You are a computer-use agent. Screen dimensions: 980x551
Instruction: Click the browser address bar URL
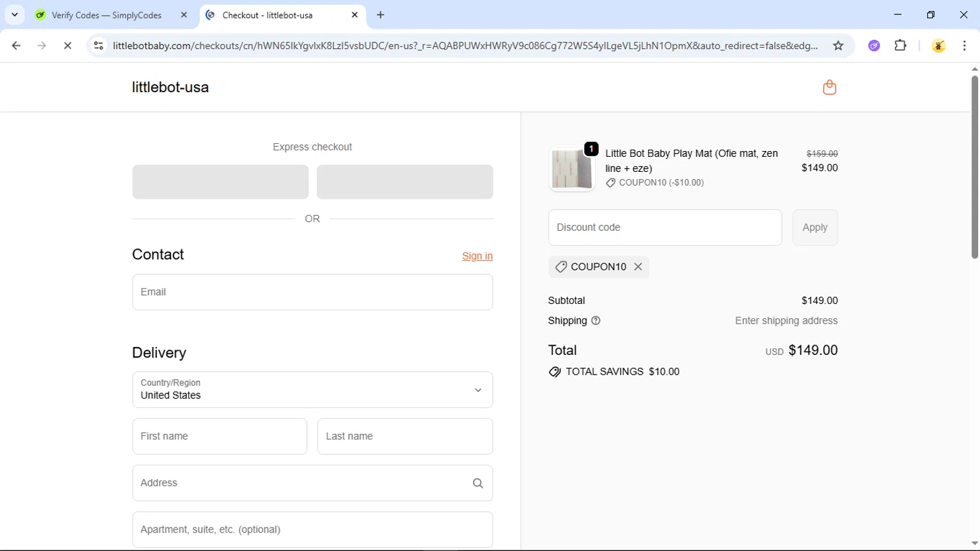coord(465,46)
